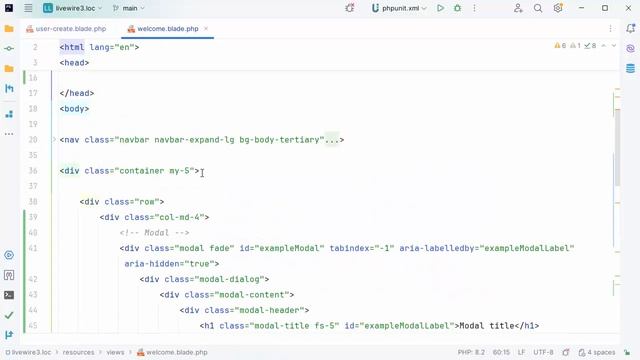Screen dimensions: 640x360
Task: Click the rightmost status bar indicator icon
Action: coord(627,352)
